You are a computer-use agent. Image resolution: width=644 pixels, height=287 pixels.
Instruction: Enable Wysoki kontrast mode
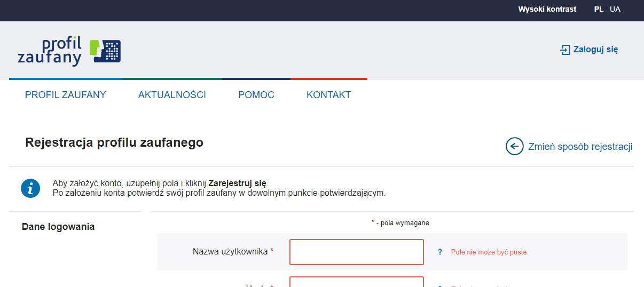[547, 9]
